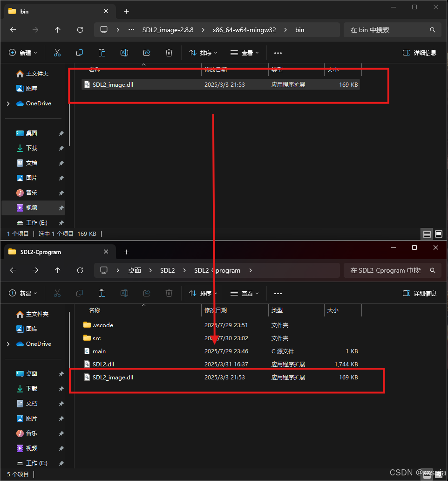Toggle the 详细信息 details pane in bin window
Image resolution: width=448 pixels, height=481 pixels.
[419, 52]
